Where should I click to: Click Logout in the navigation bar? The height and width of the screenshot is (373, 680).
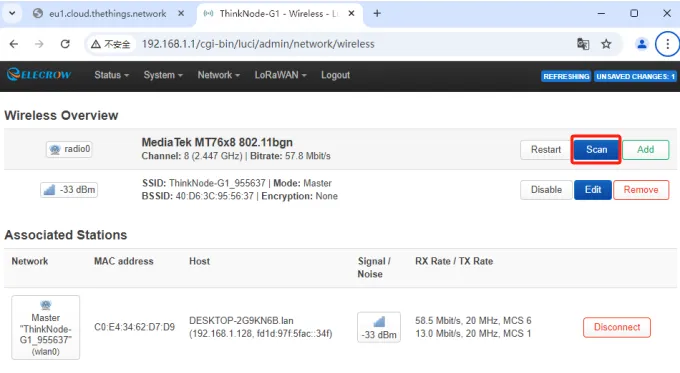335,75
